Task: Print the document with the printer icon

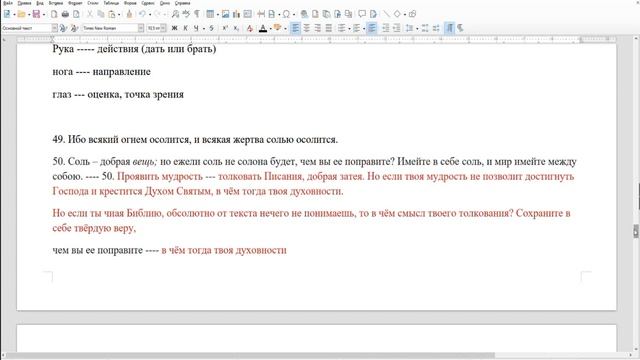Action: [x=65, y=14]
